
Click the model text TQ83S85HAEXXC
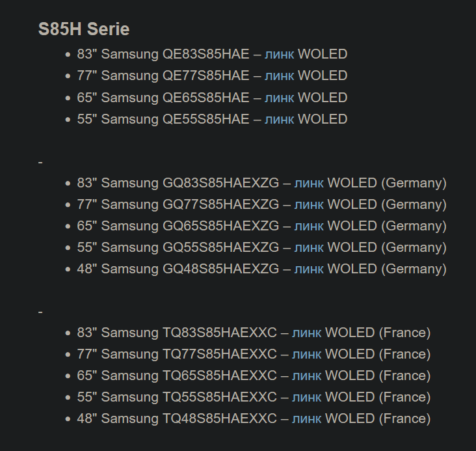pyautogui.click(x=219, y=333)
